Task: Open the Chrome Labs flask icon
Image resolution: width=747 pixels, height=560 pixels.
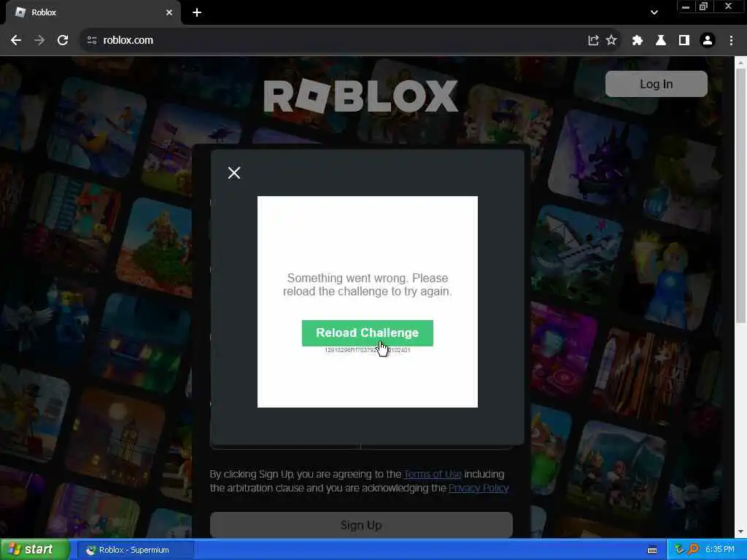Action: [x=661, y=41]
